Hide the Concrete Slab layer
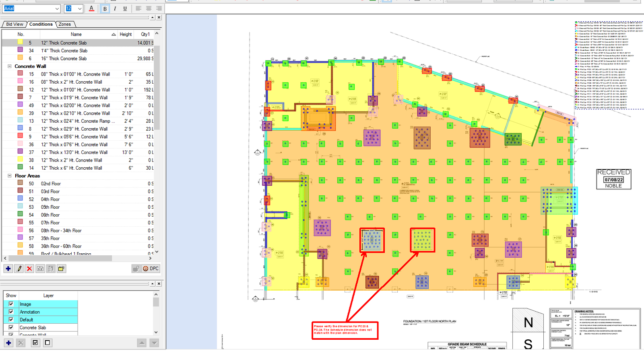 click(x=11, y=327)
